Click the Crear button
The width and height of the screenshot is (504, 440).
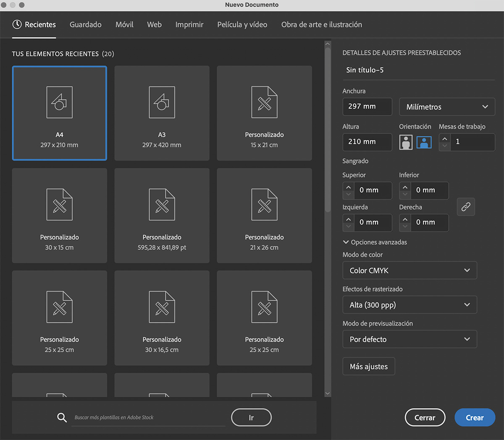tap(475, 417)
